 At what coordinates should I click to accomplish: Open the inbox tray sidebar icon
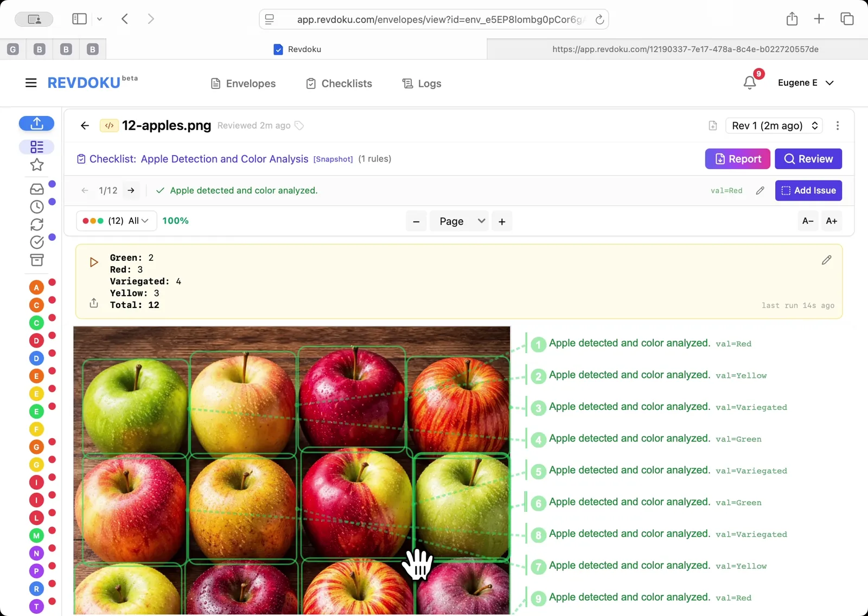[x=36, y=189]
